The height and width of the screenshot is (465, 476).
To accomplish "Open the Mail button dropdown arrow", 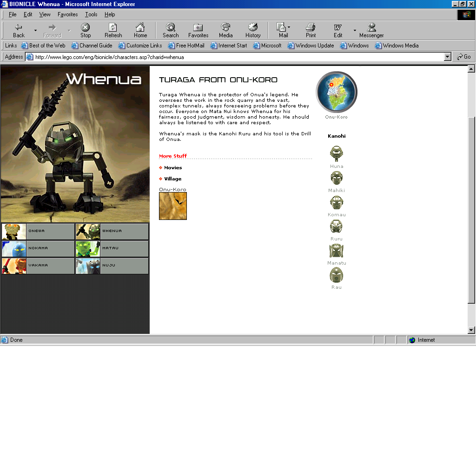I will tap(289, 27).
